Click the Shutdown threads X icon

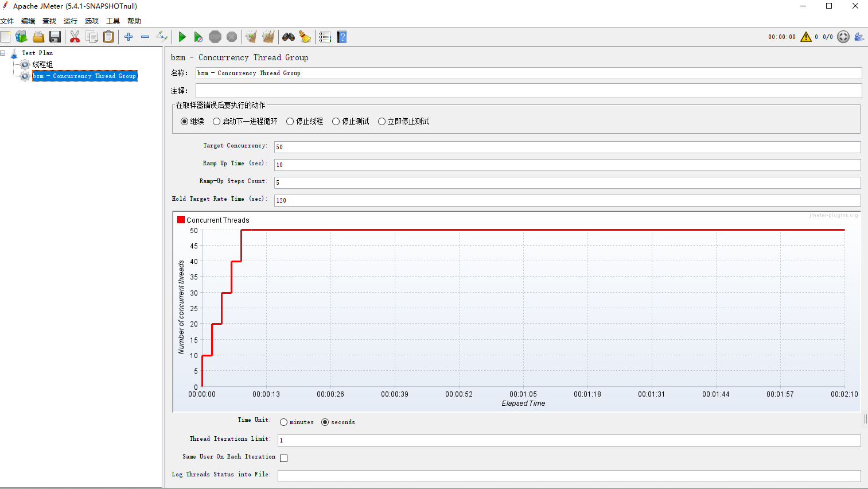click(x=232, y=37)
